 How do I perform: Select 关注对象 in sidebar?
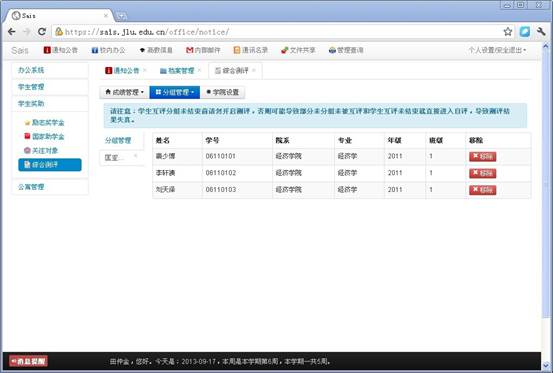(41, 151)
